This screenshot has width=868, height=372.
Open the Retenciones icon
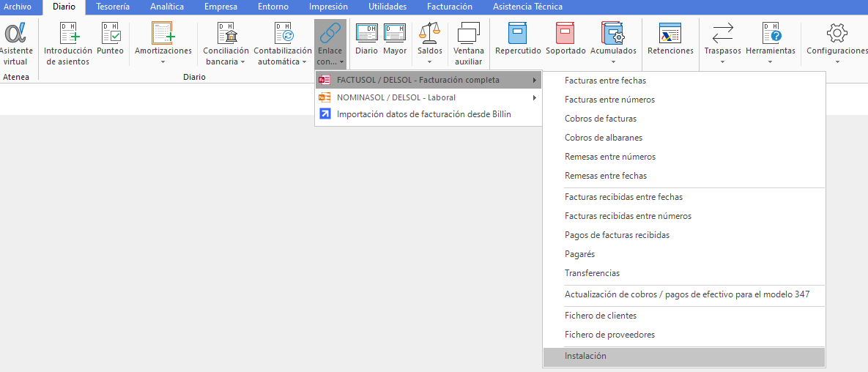(x=670, y=34)
